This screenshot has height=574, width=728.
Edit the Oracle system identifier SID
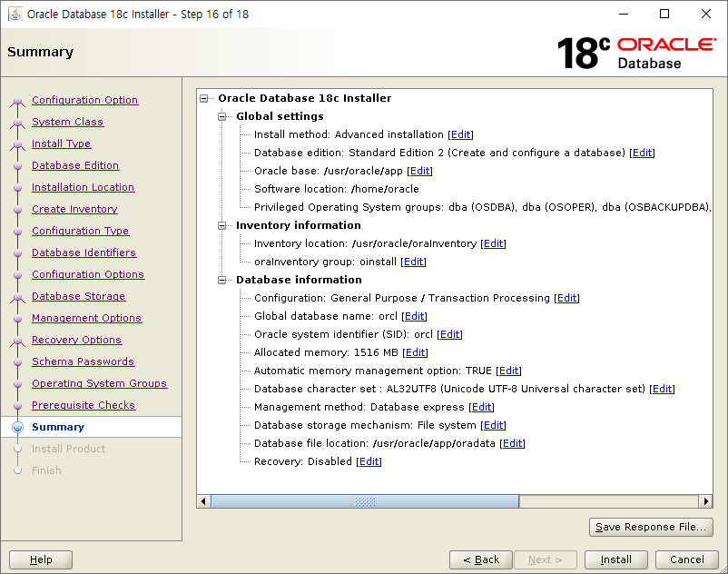click(449, 334)
